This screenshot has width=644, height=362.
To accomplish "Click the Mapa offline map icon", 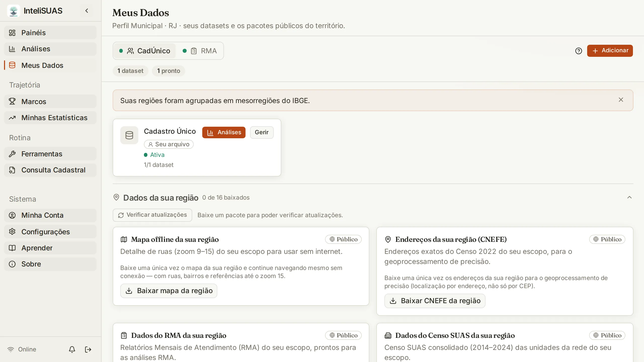I will [x=124, y=239].
